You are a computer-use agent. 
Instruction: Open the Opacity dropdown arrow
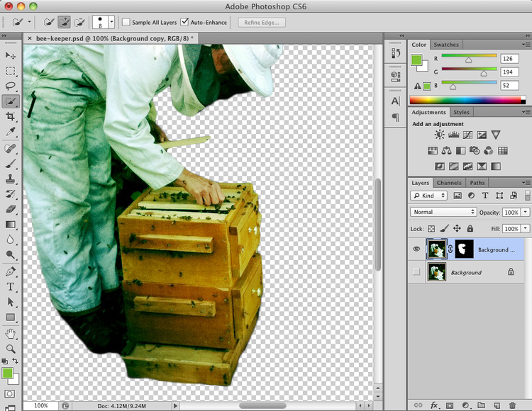pos(526,212)
